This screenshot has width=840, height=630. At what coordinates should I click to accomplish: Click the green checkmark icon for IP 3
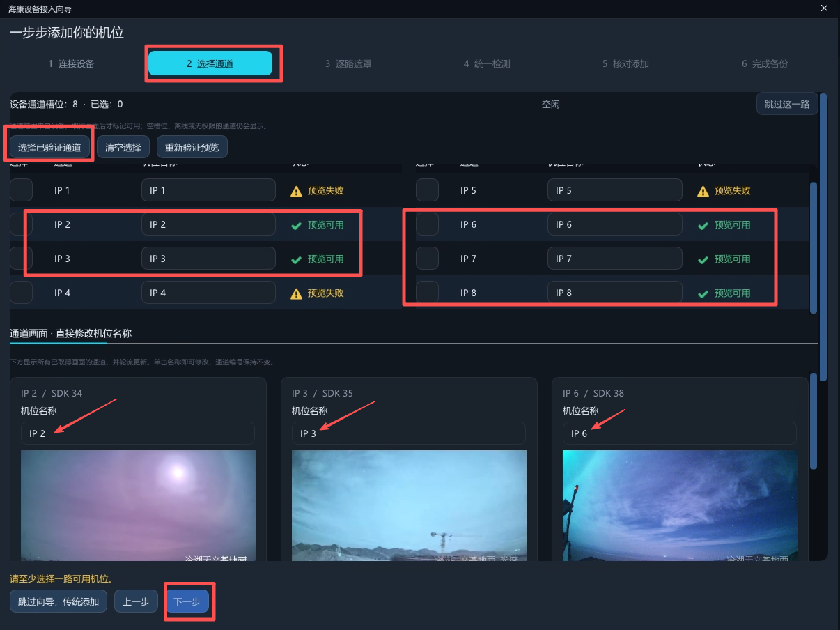pyautogui.click(x=296, y=259)
